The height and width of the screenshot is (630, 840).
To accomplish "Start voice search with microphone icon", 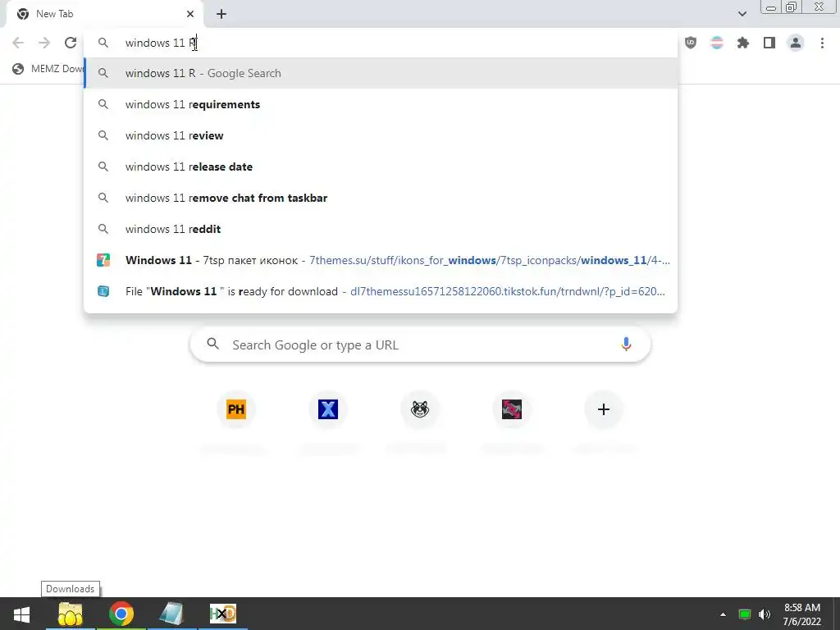I will pos(626,344).
